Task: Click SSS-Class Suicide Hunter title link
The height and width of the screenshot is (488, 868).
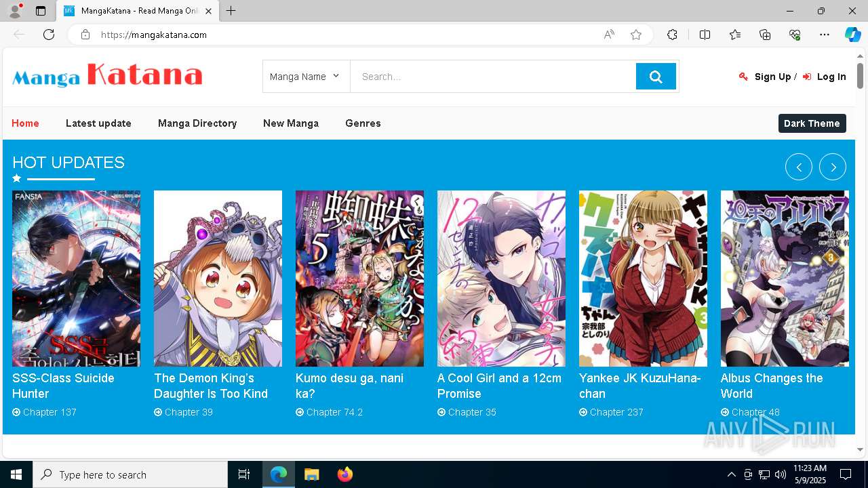Action: click(x=63, y=386)
